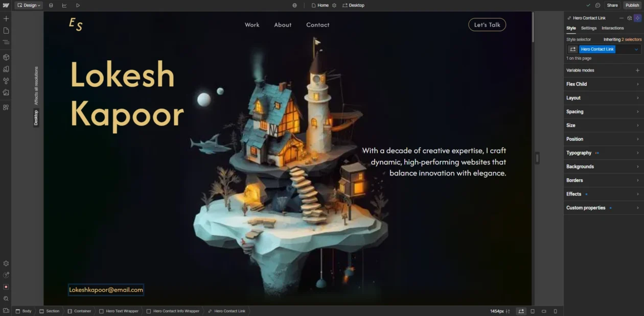Click the Publish button
The image size is (644, 316).
click(x=632, y=5)
